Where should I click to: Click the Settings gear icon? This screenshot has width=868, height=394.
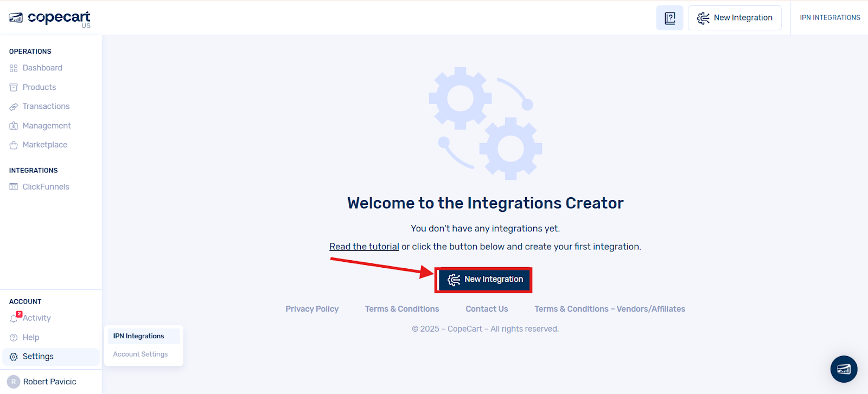coord(14,357)
